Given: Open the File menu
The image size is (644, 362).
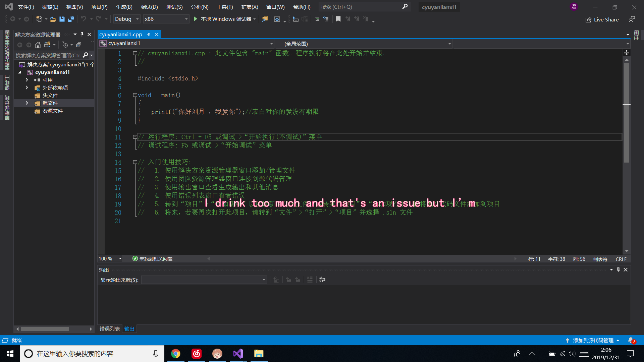Looking at the screenshot, I should point(26,7).
